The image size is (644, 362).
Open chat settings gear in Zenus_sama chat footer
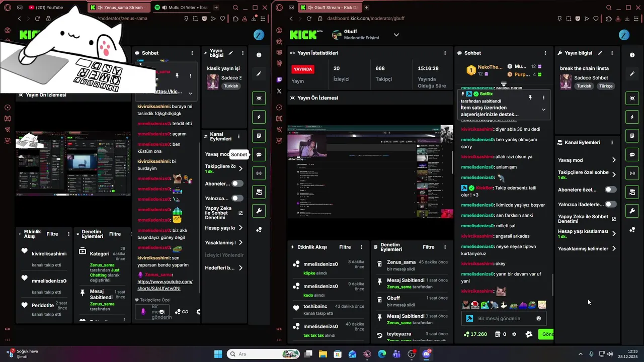198,312
